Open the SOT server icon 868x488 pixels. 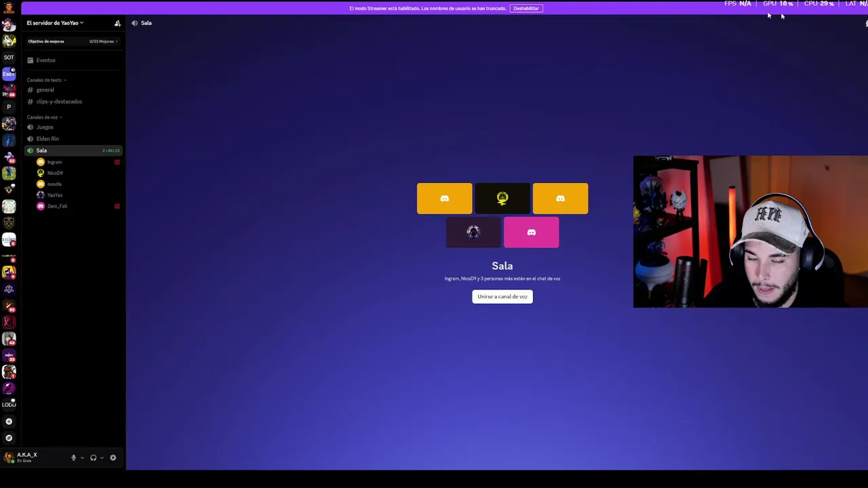(9, 58)
